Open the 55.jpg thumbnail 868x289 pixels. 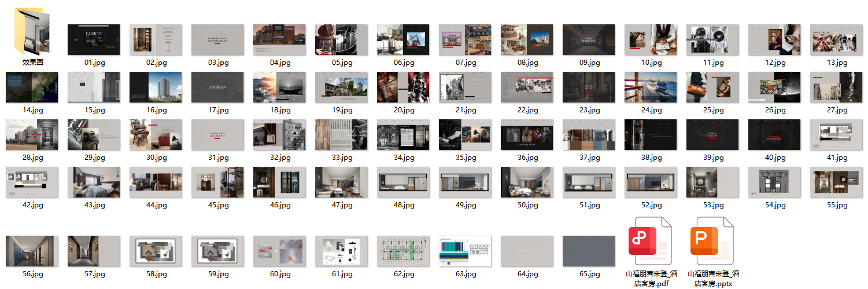click(836, 182)
